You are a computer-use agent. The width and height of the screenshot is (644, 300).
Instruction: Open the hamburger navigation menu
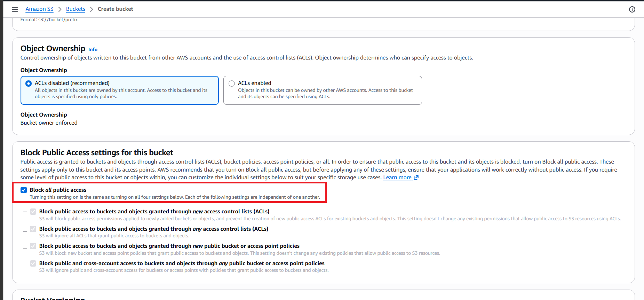coord(15,9)
